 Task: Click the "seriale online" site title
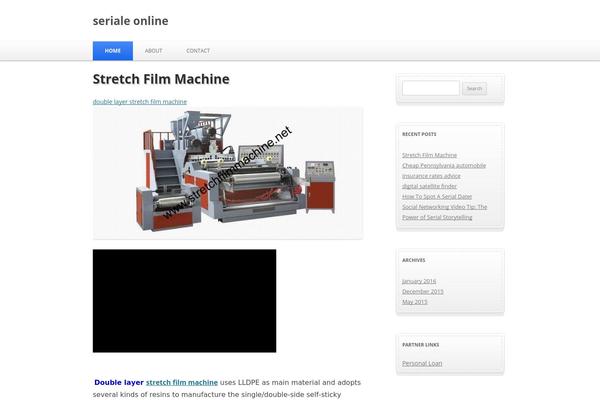pos(130,21)
